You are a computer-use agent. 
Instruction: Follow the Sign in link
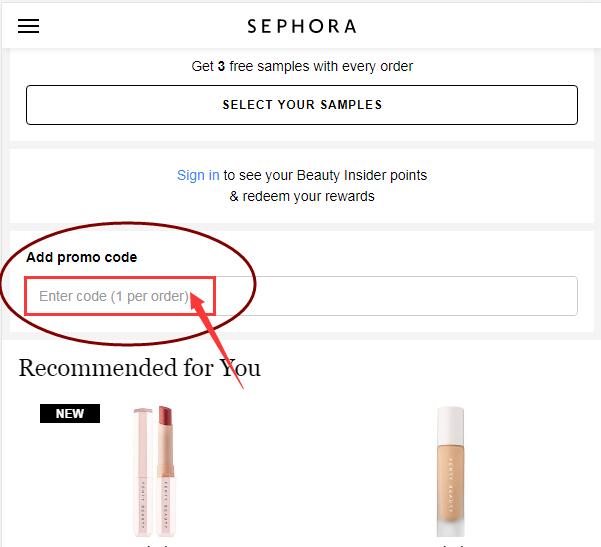tap(198, 175)
